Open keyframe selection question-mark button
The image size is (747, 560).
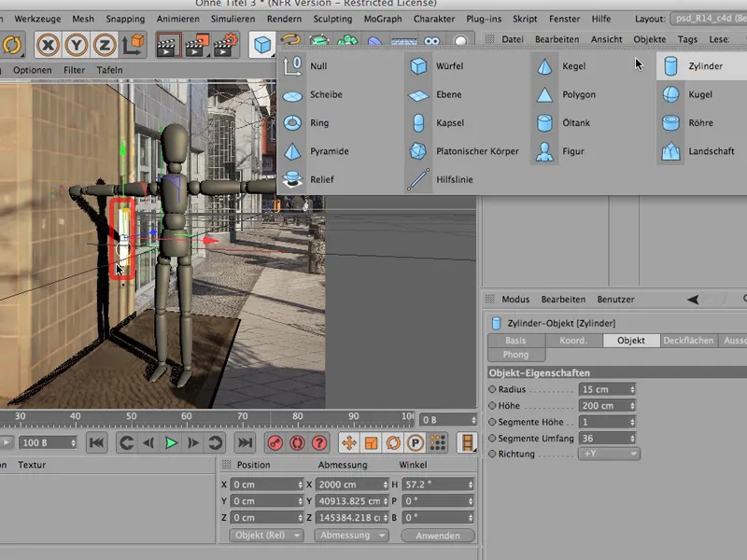(319, 442)
